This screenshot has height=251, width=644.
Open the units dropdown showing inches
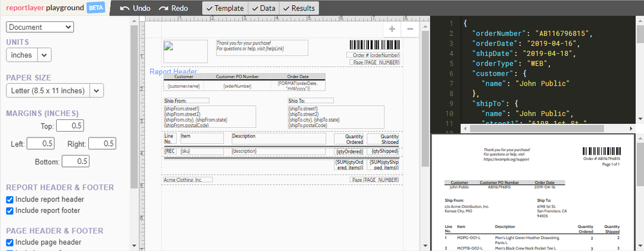pos(29,55)
